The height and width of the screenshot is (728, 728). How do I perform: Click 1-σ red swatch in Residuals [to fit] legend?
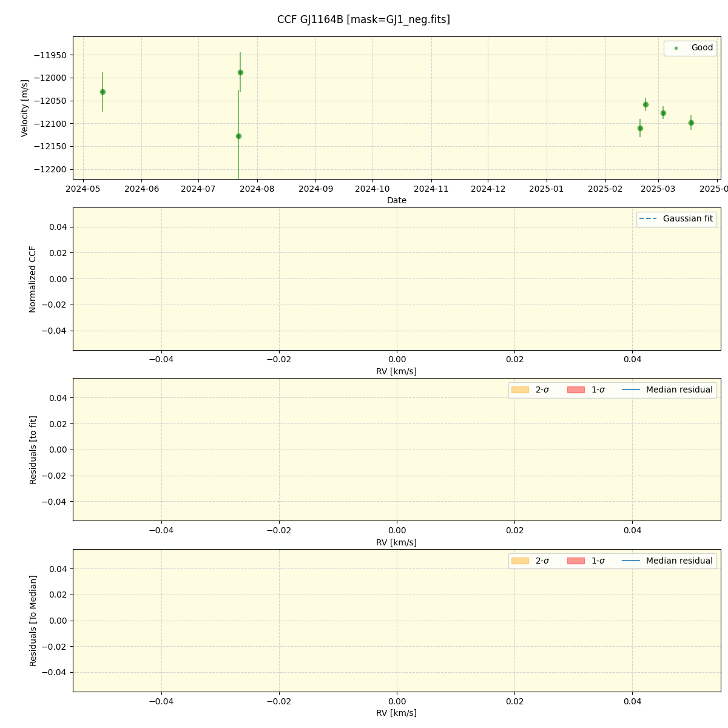(x=576, y=390)
